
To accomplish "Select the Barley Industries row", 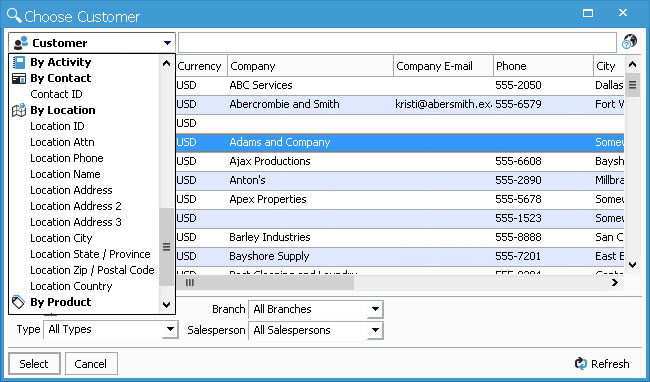I will pyautogui.click(x=400, y=237).
